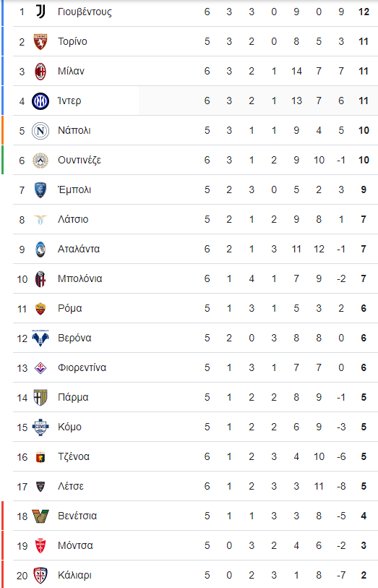Screen dimensions: 378x588
Task: Click Μόντσα points value 3
Action: pos(364,545)
